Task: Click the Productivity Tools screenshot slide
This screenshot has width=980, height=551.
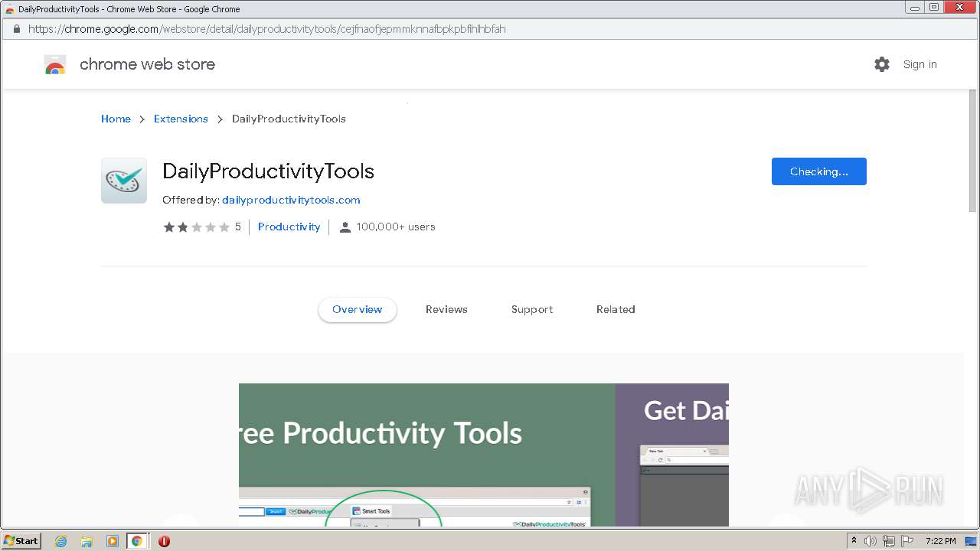Action: tap(427, 455)
